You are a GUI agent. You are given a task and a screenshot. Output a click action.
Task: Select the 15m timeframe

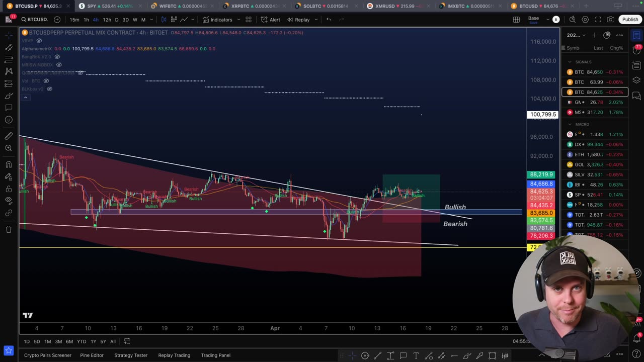point(74,20)
